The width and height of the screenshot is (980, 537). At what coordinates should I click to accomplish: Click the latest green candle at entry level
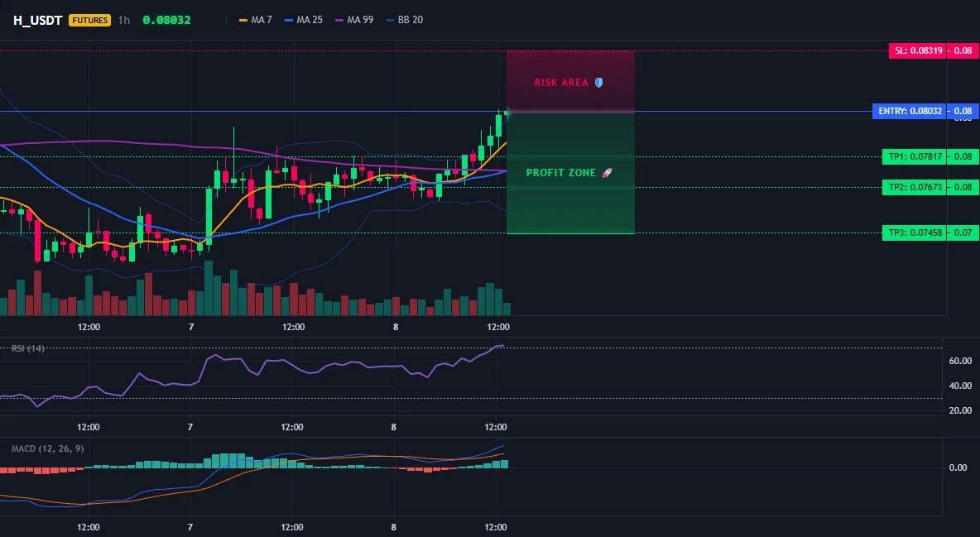coord(507,114)
